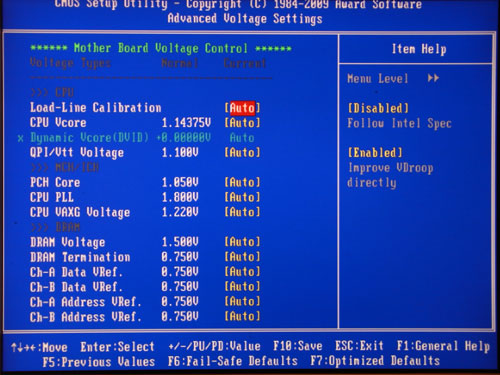
Task: Click the 1.500V DRAM Voltage normal value
Action: [180, 242]
